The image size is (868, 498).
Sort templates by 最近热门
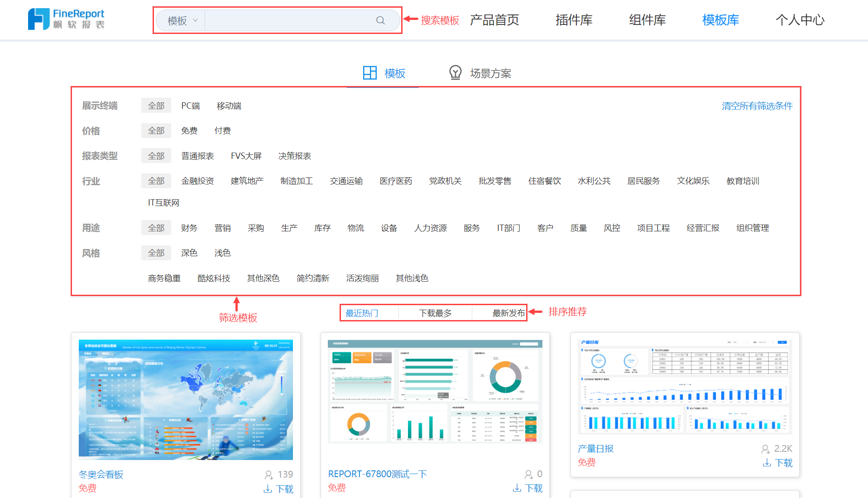(x=362, y=313)
